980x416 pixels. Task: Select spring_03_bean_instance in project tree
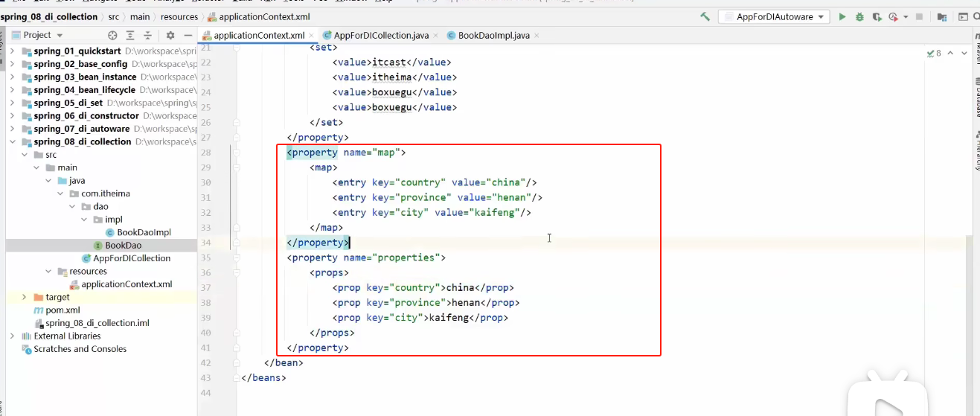click(85, 77)
